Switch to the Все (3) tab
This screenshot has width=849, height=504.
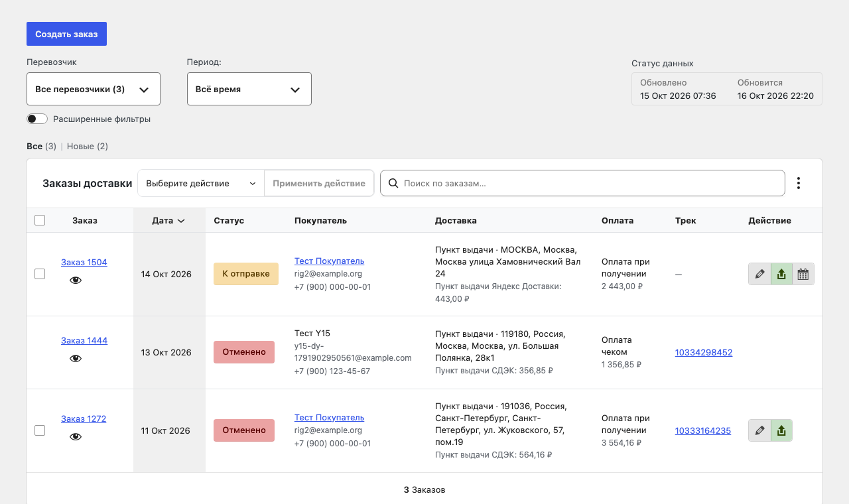(x=41, y=146)
